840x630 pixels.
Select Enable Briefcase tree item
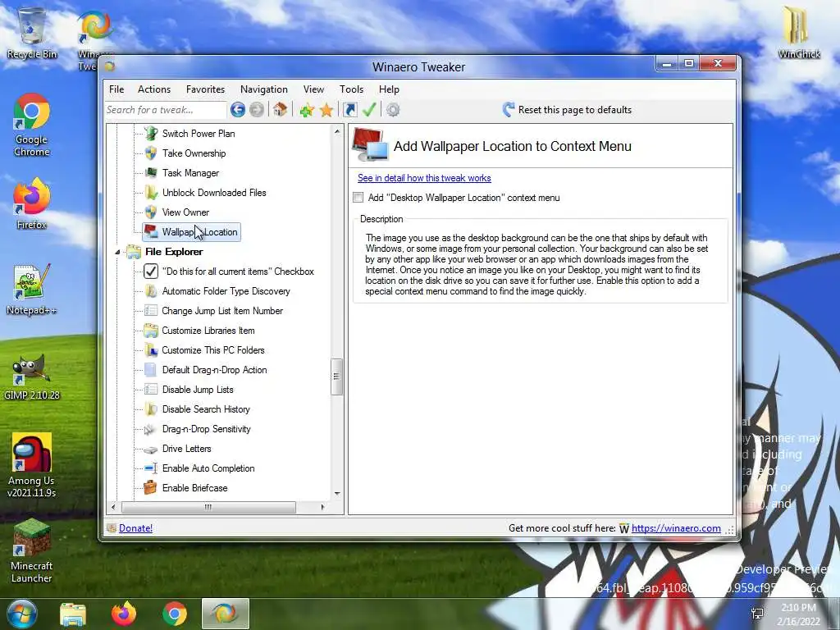(195, 488)
